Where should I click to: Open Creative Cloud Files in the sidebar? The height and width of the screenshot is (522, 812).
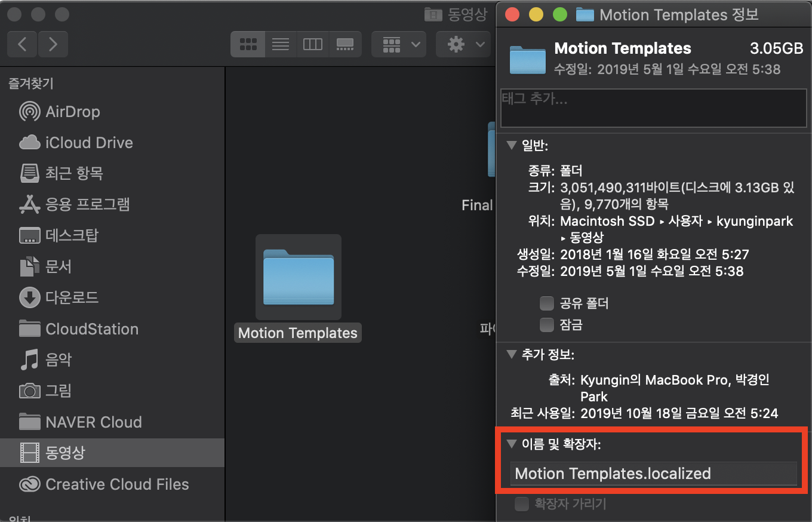(x=112, y=484)
